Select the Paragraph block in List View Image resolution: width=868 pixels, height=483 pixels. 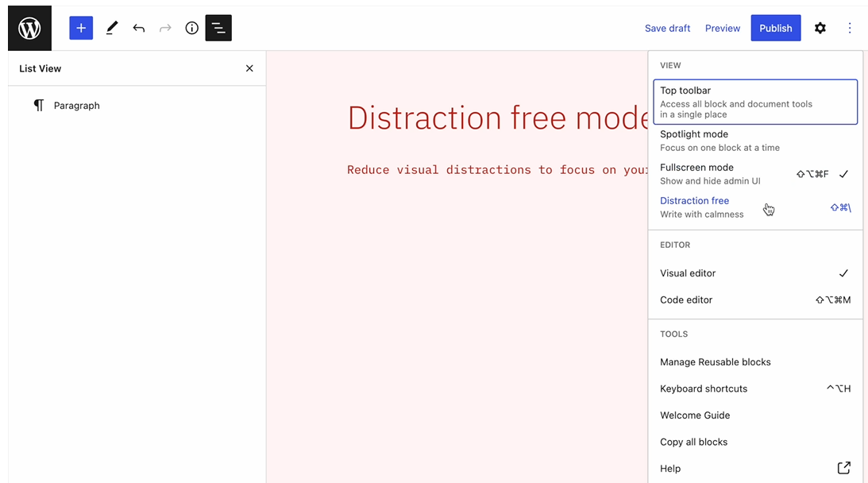(x=76, y=106)
